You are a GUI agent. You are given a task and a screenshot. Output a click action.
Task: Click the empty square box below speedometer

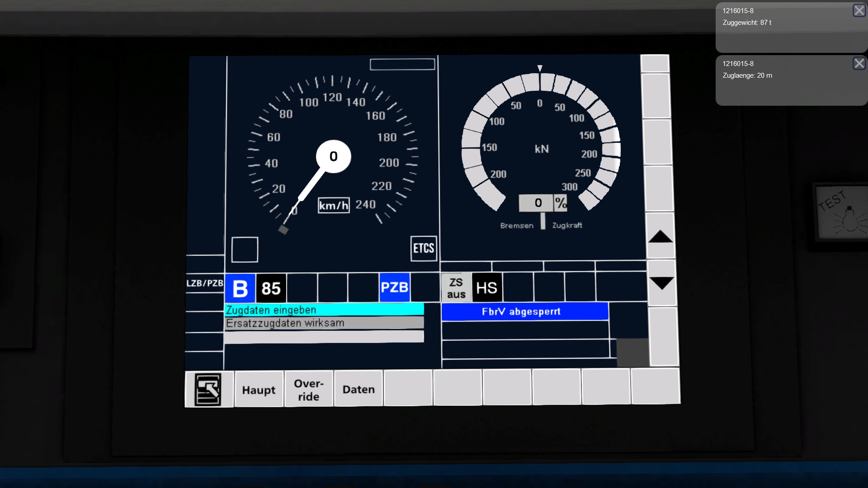coord(245,249)
